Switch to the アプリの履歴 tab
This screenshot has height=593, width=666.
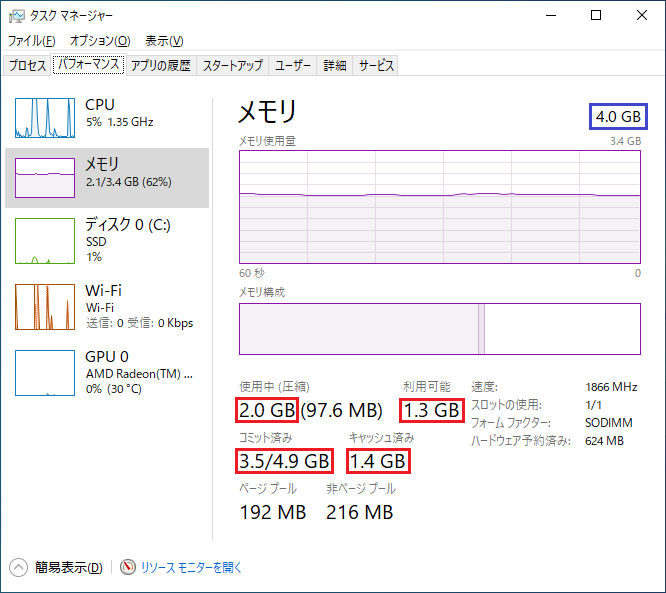pos(161,65)
